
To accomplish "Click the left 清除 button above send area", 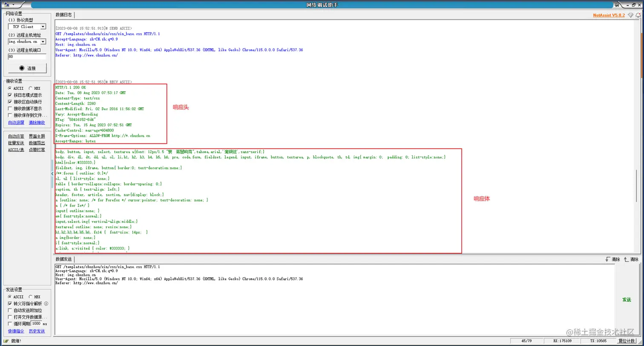I will pos(612,259).
